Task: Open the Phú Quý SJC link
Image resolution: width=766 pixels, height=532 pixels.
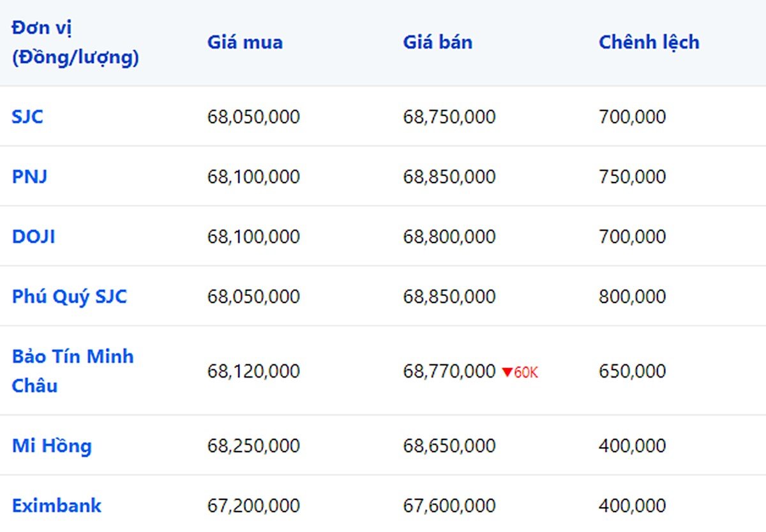Action: pyautogui.click(x=70, y=297)
